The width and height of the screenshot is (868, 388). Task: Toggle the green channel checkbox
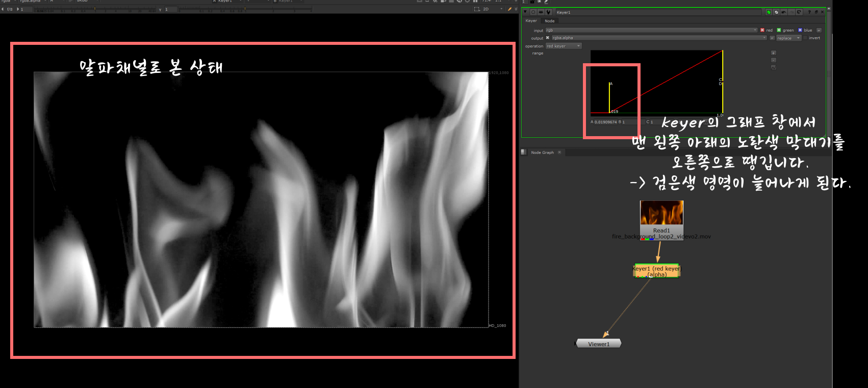click(x=779, y=30)
